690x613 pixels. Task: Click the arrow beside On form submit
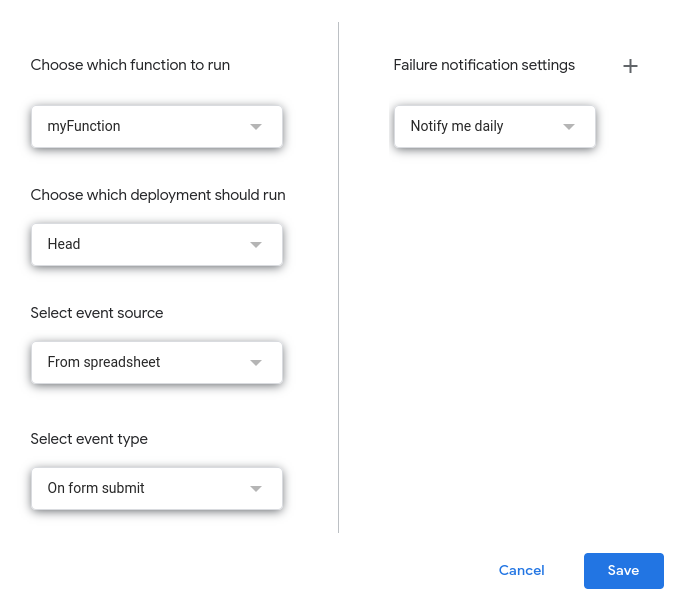(256, 489)
